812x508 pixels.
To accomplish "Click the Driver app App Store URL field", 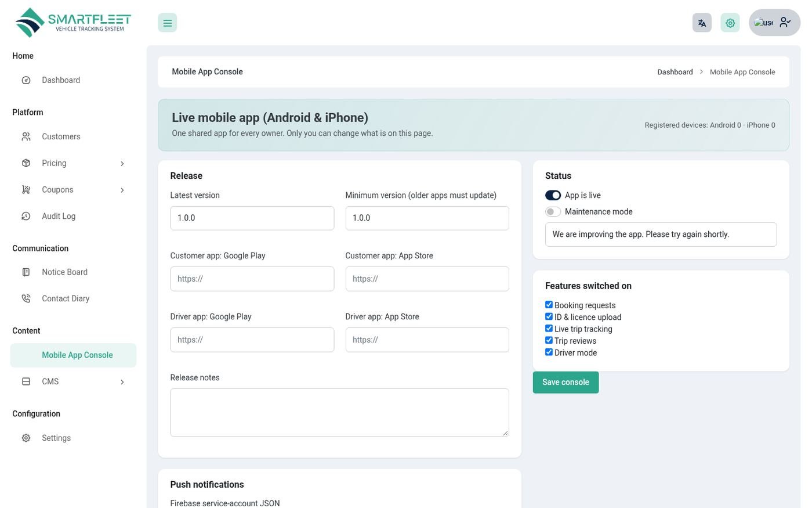I will pyautogui.click(x=427, y=340).
